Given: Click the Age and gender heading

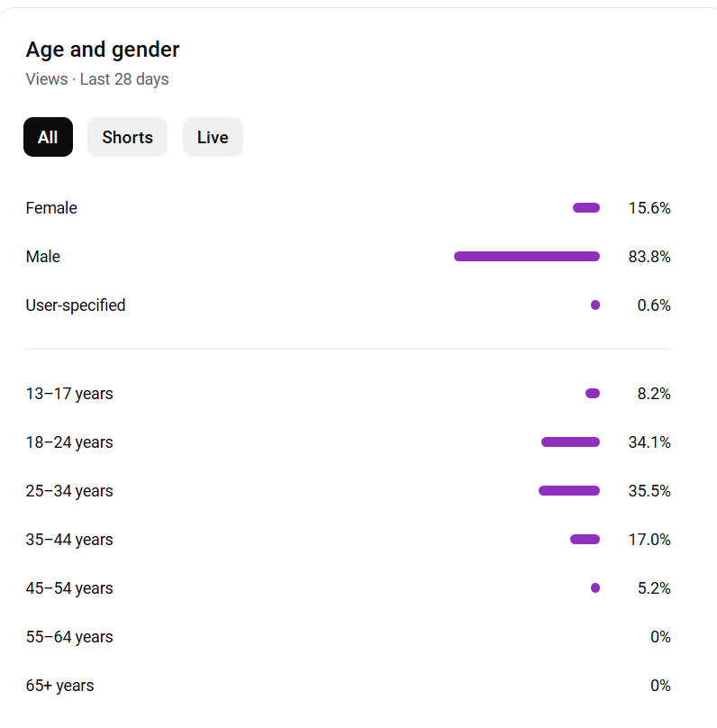Looking at the screenshot, I should click(103, 50).
